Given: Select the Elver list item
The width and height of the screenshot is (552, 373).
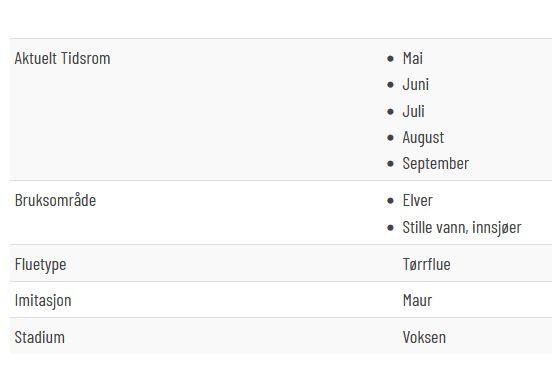Looking at the screenshot, I should (x=418, y=201).
